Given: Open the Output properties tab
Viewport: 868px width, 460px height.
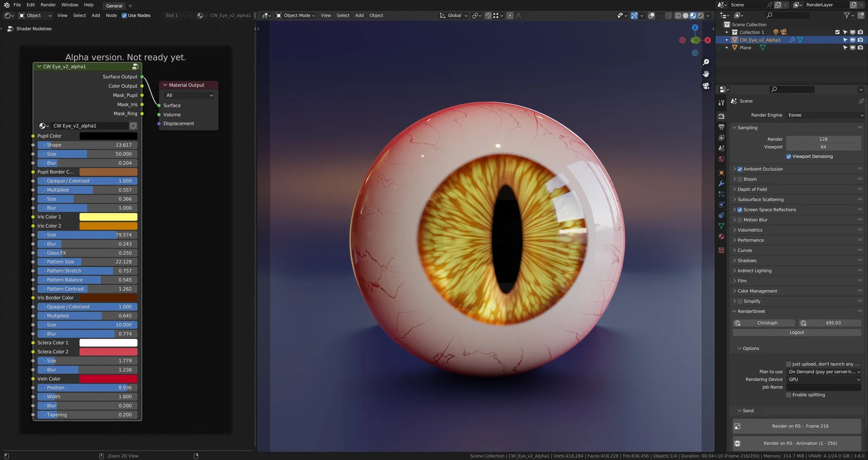Looking at the screenshot, I should tap(721, 127).
